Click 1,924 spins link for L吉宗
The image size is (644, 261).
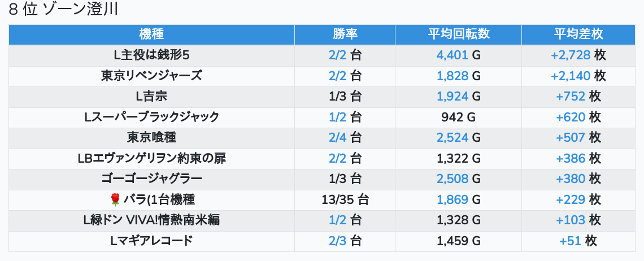[452, 97]
